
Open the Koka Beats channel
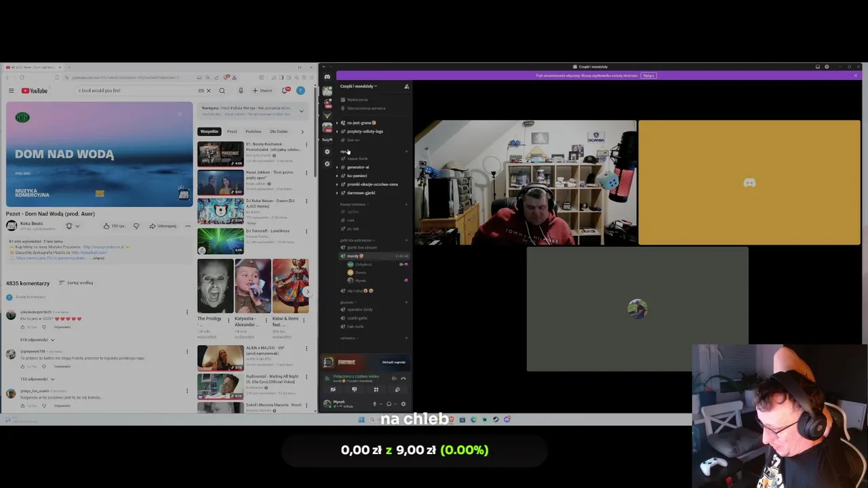point(31,224)
